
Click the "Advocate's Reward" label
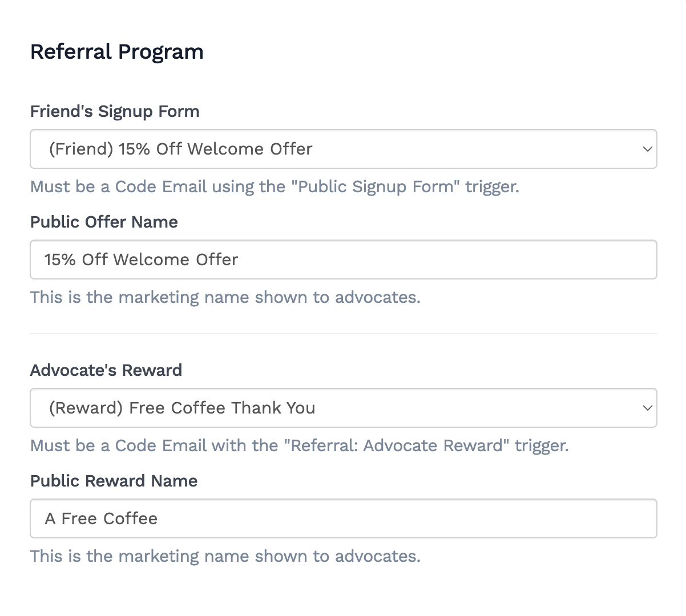click(x=106, y=370)
